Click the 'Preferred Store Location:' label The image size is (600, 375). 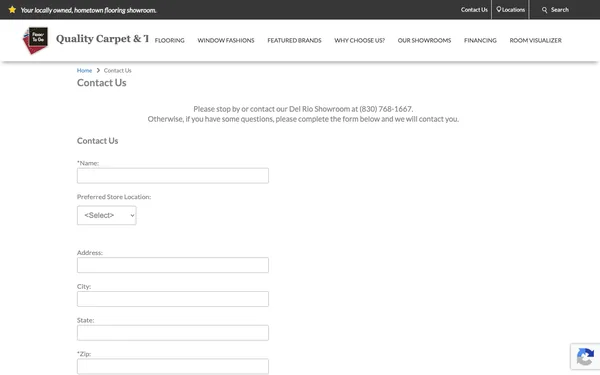point(114,197)
